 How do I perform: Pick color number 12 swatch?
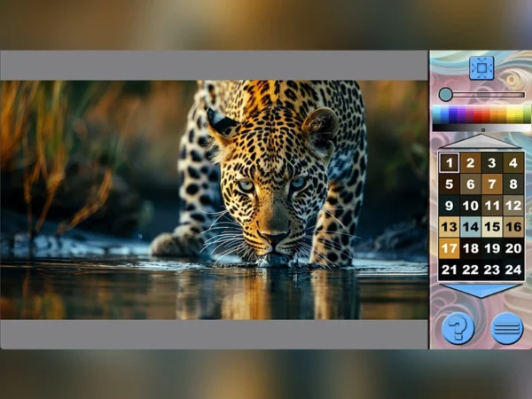click(513, 206)
